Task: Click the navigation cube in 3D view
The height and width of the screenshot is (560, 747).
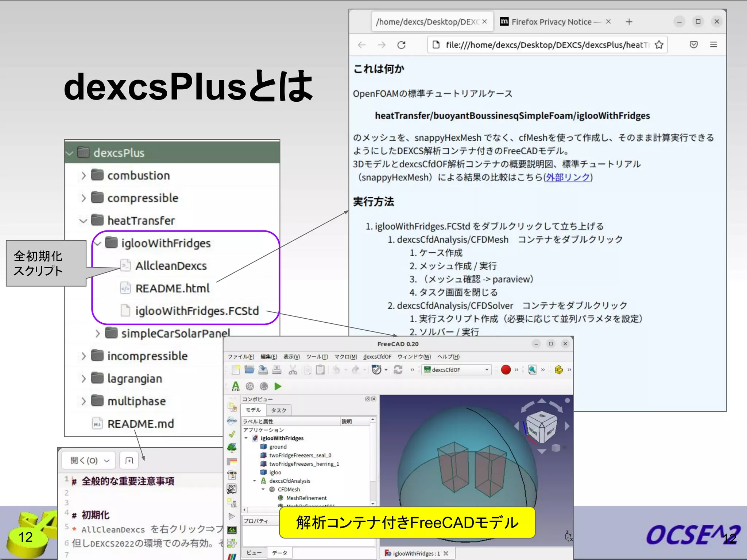Action: tap(542, 427)
